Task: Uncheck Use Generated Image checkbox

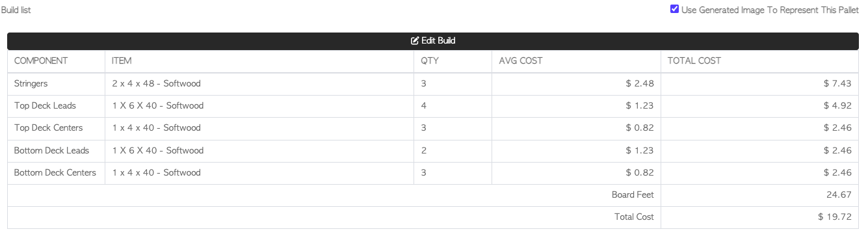Action: point(675,9)
